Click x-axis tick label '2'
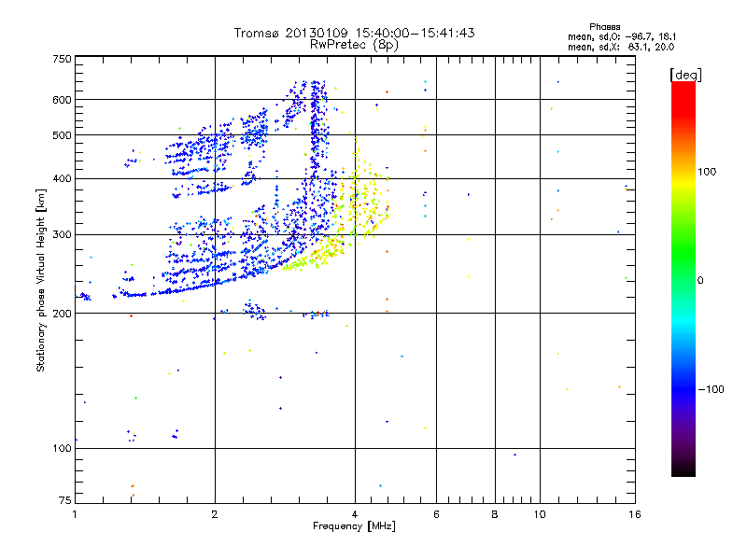Viewport: 747px width, 560px height. coord(215,514)
